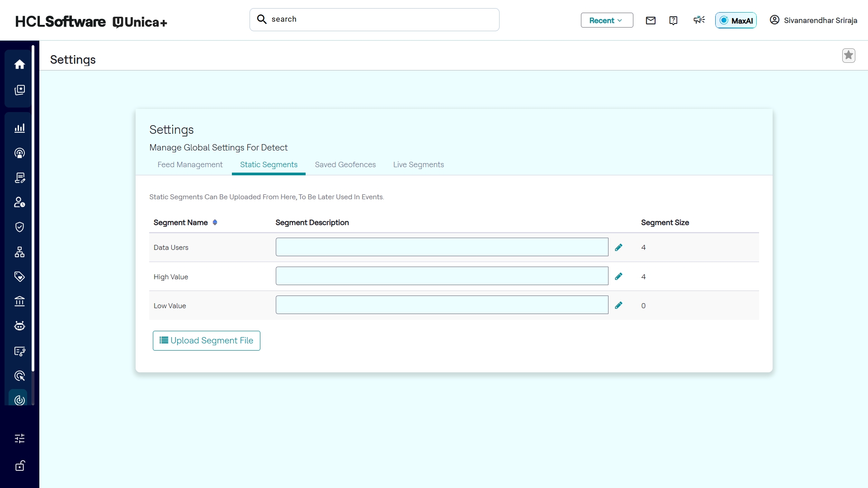
Task: Sort by Segment Name column arrow
Action: coord(215,222)
